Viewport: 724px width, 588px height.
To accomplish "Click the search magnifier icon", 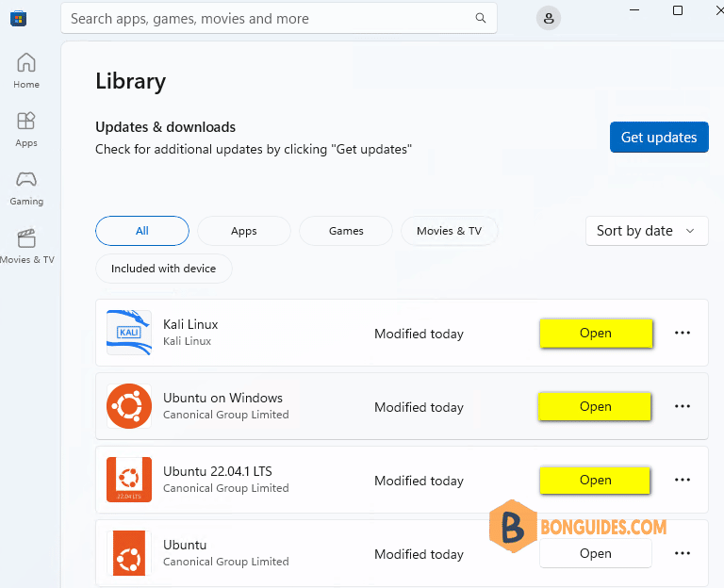I will coord(481,18).
